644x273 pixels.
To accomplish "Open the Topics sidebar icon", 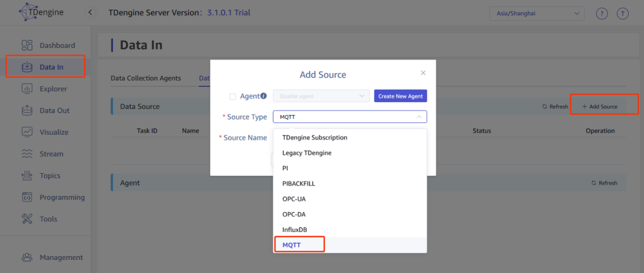I will (x=27, y=176).
